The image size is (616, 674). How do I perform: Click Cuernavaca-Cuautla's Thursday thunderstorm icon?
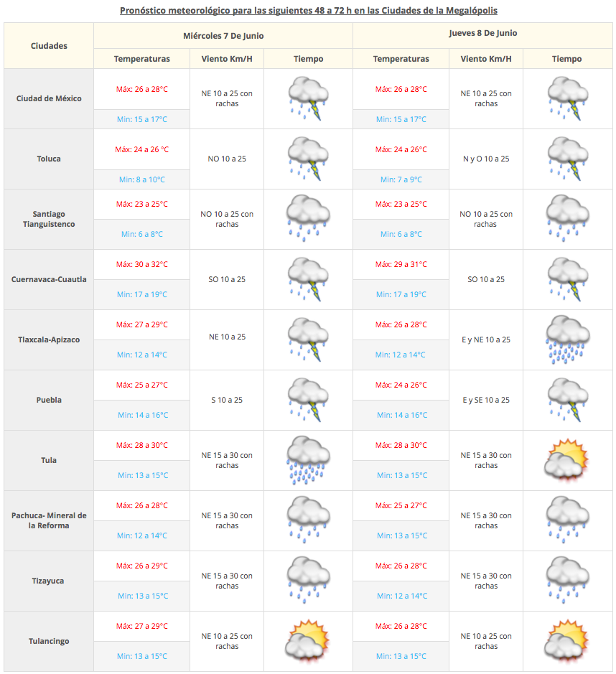pyautogui.click(x=567, y=279)
